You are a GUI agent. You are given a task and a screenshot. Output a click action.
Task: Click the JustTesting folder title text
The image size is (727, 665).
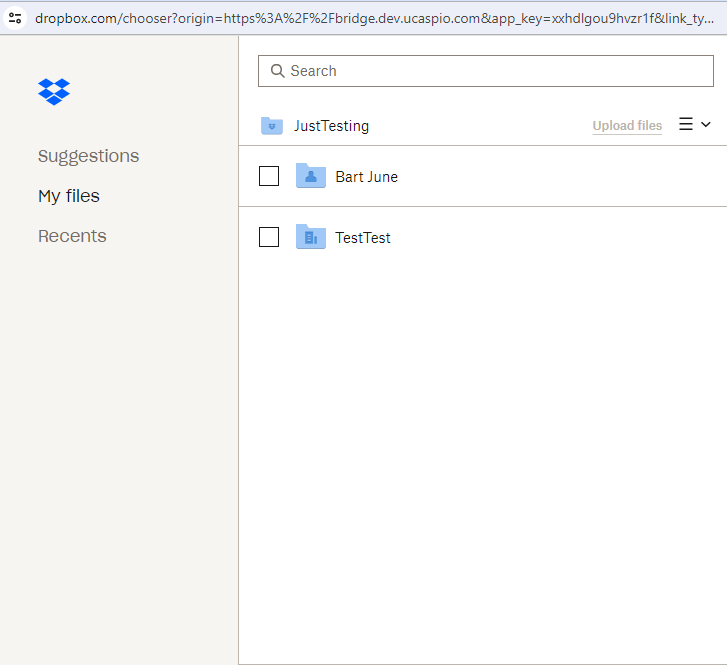(x=331, y=126)
